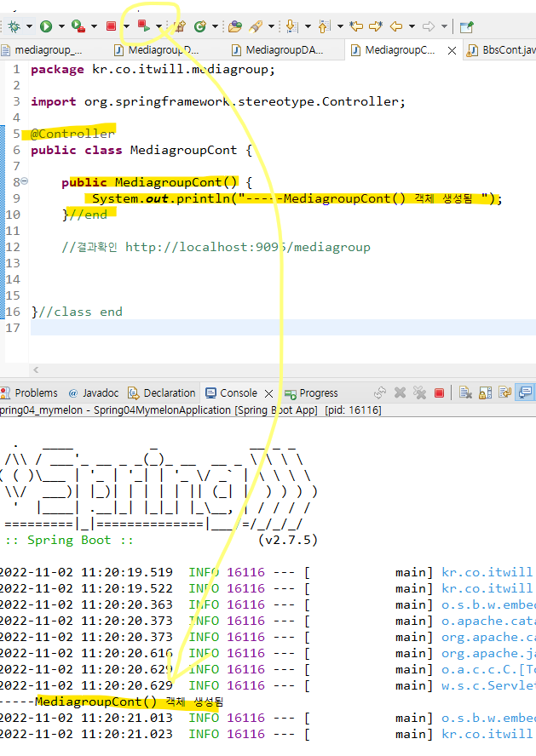Click the New Java Package icon
The height and width of the screenshot is (756, 536).
tap(180, 26)
